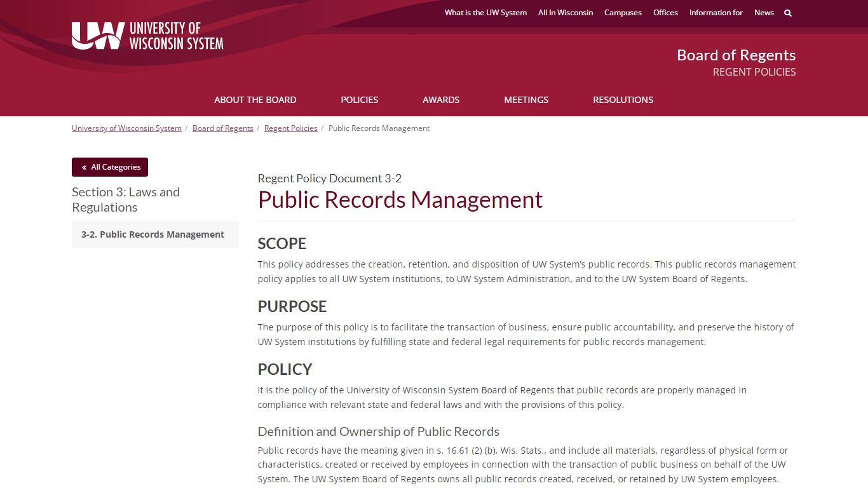The image size is (868, 488).
Task: Click Section 3: Laws and Regulations heading
Action: pyautogui.click(x=126, y=200)
